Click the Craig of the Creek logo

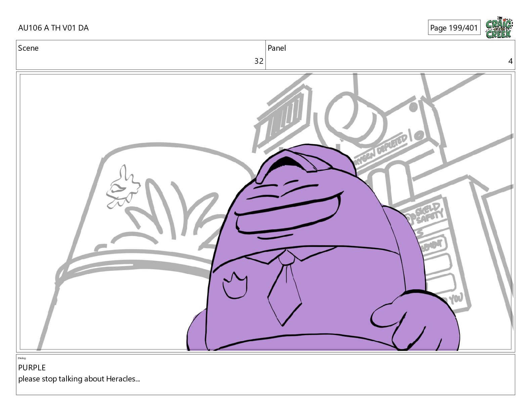point(499,28)
